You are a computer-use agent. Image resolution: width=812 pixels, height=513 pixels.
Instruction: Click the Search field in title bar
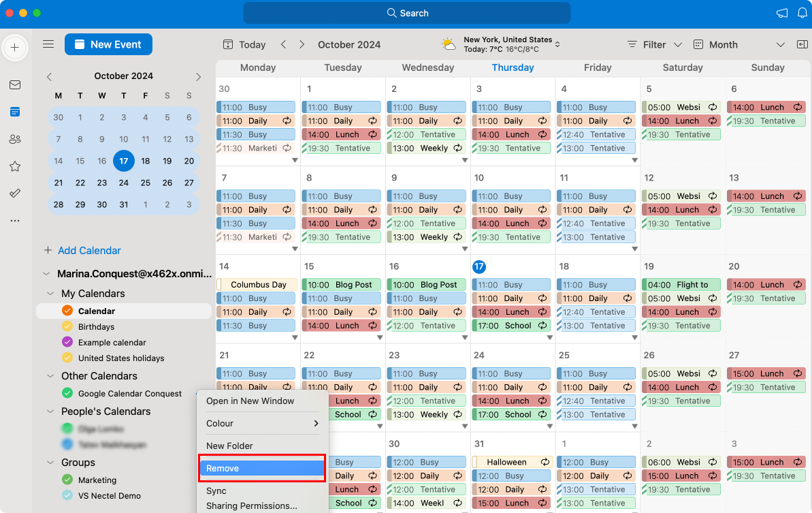click(407, 13)
